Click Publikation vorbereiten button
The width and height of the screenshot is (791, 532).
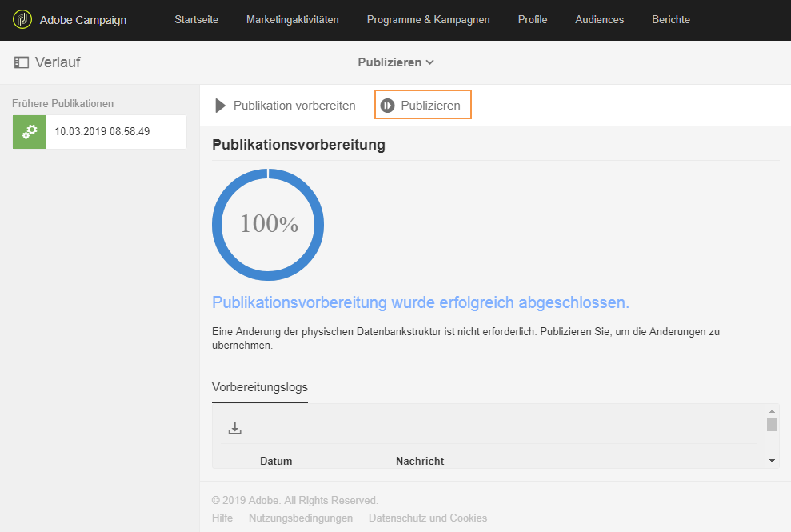[285, 106]
